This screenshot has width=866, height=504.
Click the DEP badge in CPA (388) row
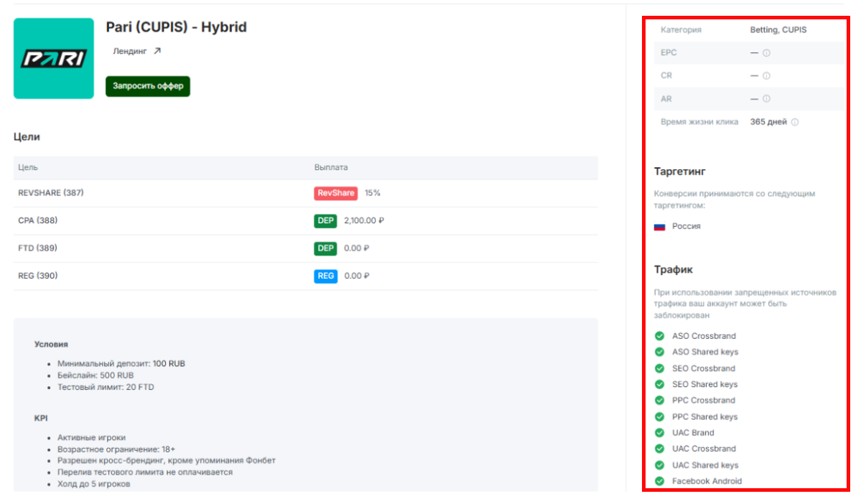click(x=325, y=221)
